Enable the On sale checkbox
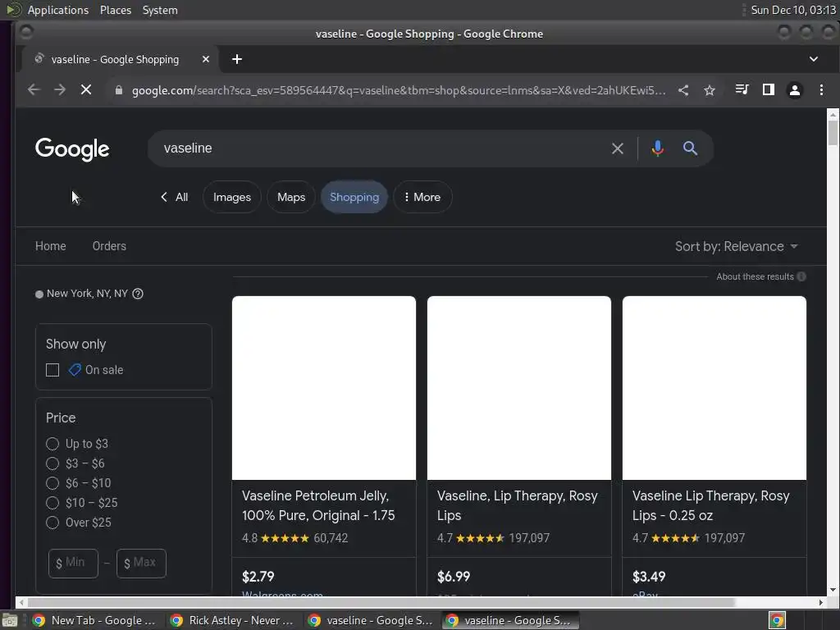The width and height of the screenshot is (840, 630). click(52, 370)
